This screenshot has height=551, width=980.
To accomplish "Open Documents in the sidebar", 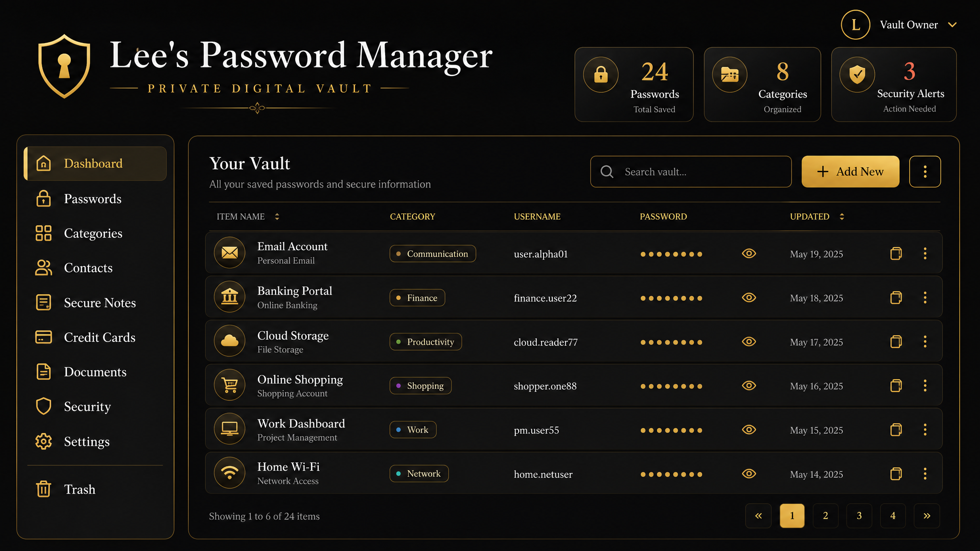I will coord(95,372).
